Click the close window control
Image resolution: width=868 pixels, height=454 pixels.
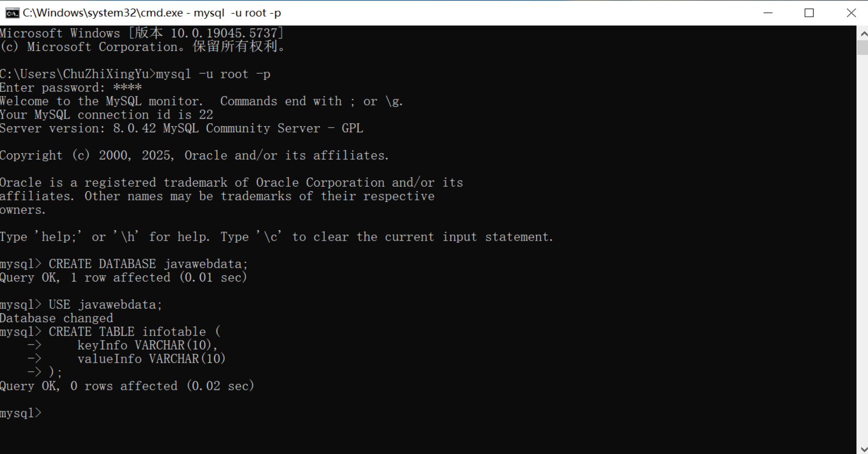[851, 12]
